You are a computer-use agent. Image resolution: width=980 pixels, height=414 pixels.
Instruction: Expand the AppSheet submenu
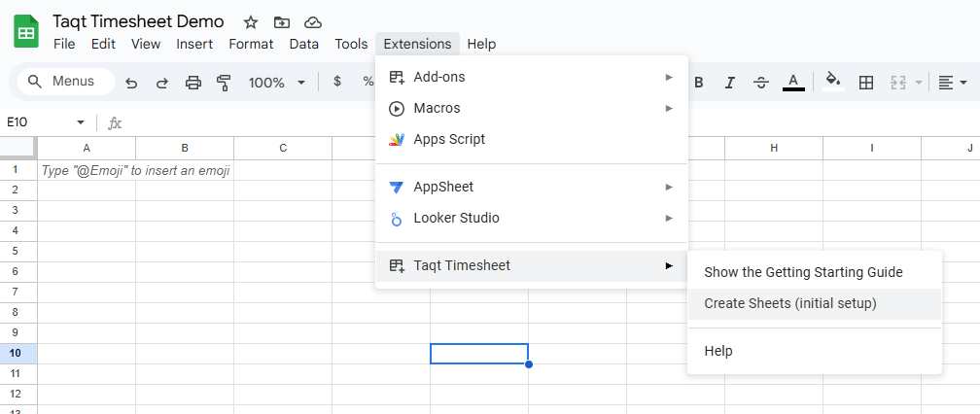(x=531, y=187)
